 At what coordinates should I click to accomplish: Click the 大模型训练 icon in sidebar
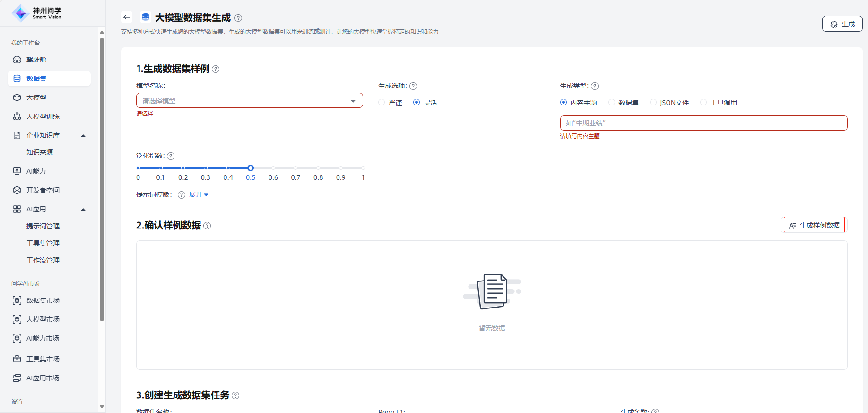click(17, 116)
